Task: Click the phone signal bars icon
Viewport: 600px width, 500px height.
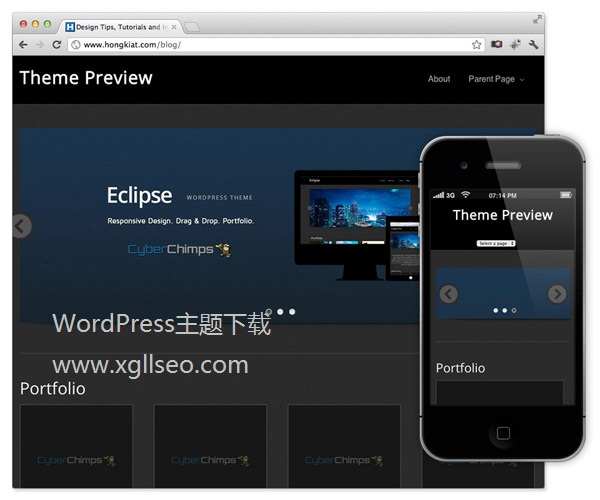Action: click(x=439, y=195)
